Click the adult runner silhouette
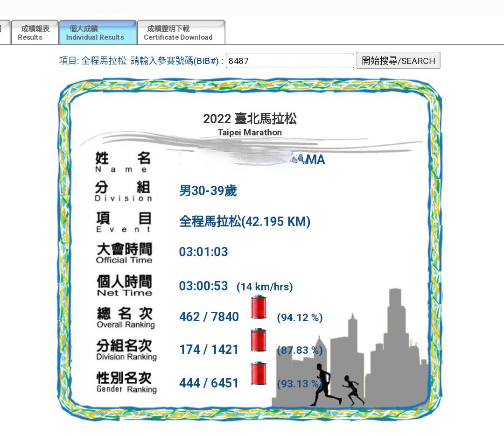The width and height of the screenshot is (504, 436). point(324,384)
